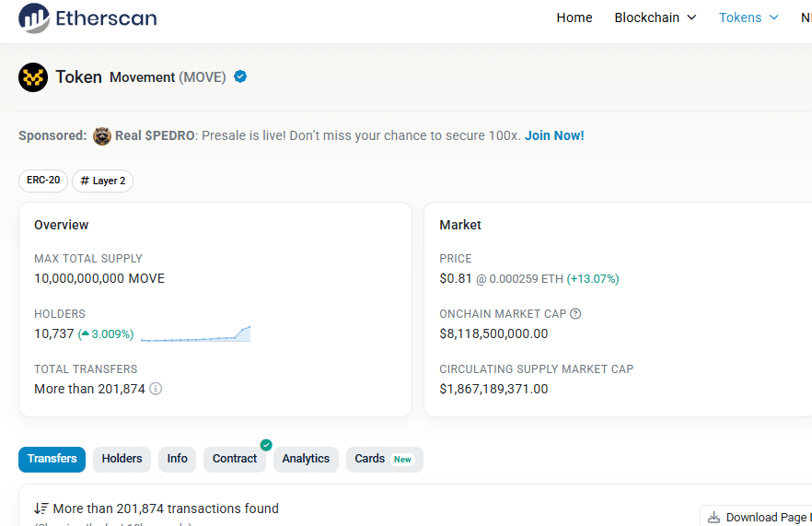Expand the Blockchain dropdown menu
Image resolution: width=812 pixels, height=526 pixels.
tap(655, 18)
